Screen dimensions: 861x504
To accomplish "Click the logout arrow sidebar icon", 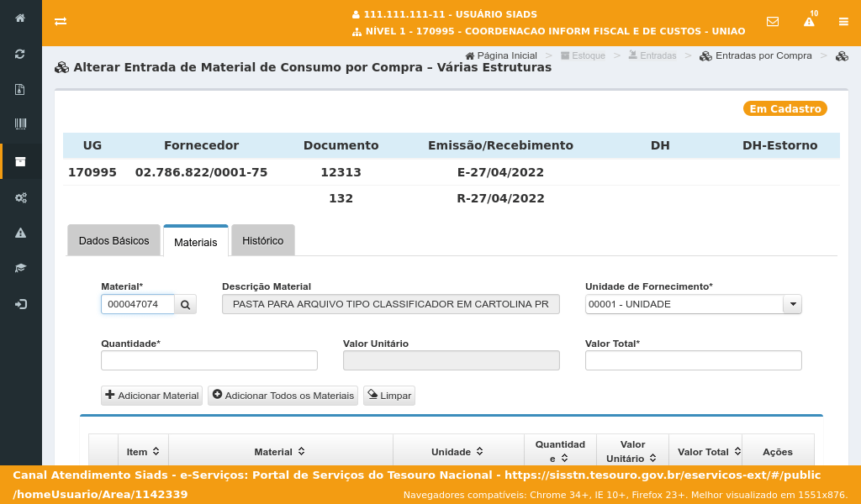I will (20, 304).
